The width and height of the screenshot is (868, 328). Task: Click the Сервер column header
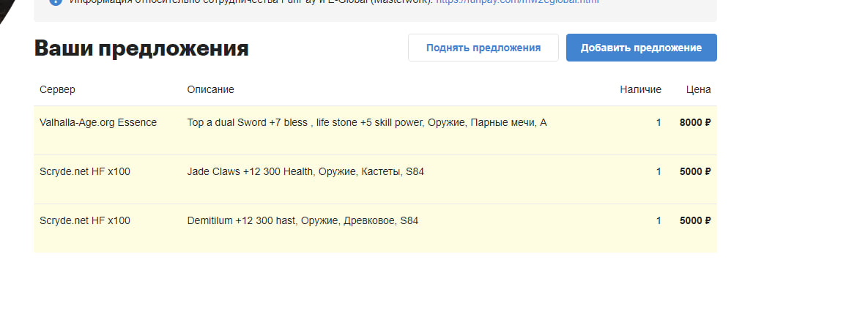[57, 89]
